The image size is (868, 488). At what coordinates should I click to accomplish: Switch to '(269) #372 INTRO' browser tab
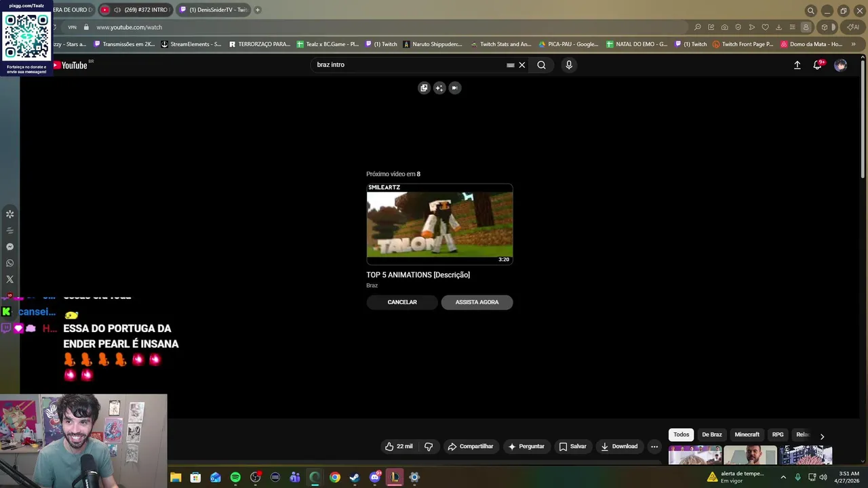[x=136, y=10]
